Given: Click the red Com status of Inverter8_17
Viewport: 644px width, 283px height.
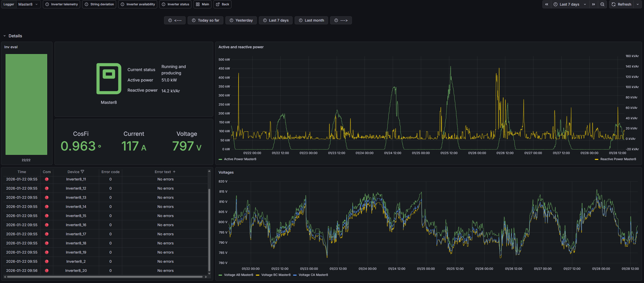Looking at the screenshot, I should pyautogui.click(x=47, y=234).
